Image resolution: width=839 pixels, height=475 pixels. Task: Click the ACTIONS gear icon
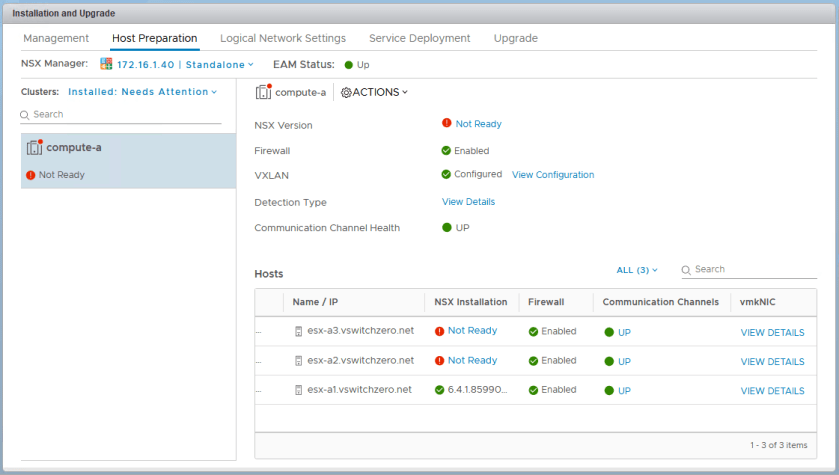point(346,92)
